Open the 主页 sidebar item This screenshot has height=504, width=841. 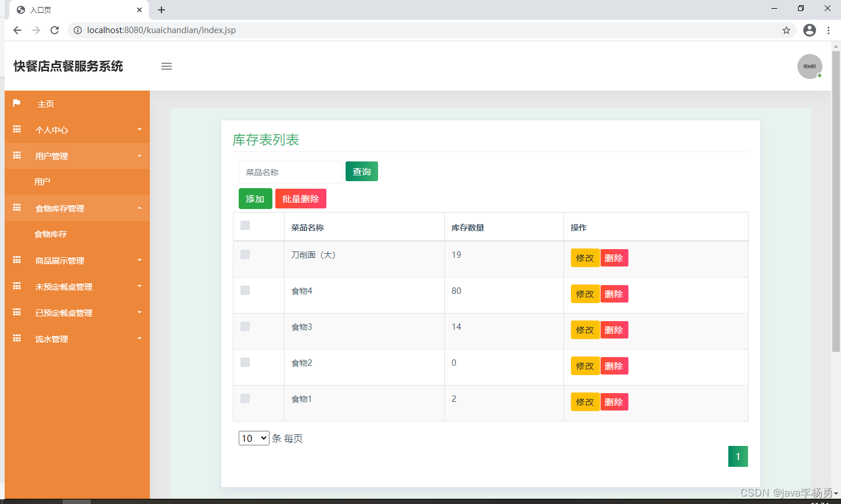coord(77,104)
